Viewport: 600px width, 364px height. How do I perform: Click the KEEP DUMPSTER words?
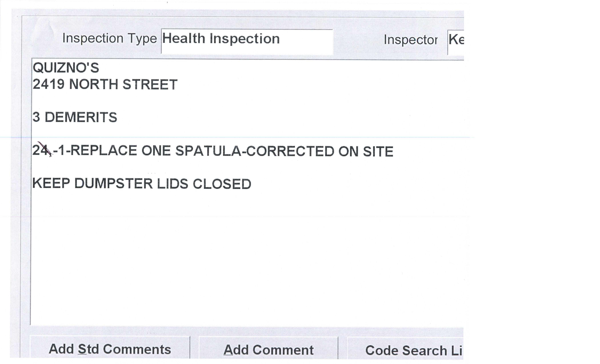click(92, 183)
